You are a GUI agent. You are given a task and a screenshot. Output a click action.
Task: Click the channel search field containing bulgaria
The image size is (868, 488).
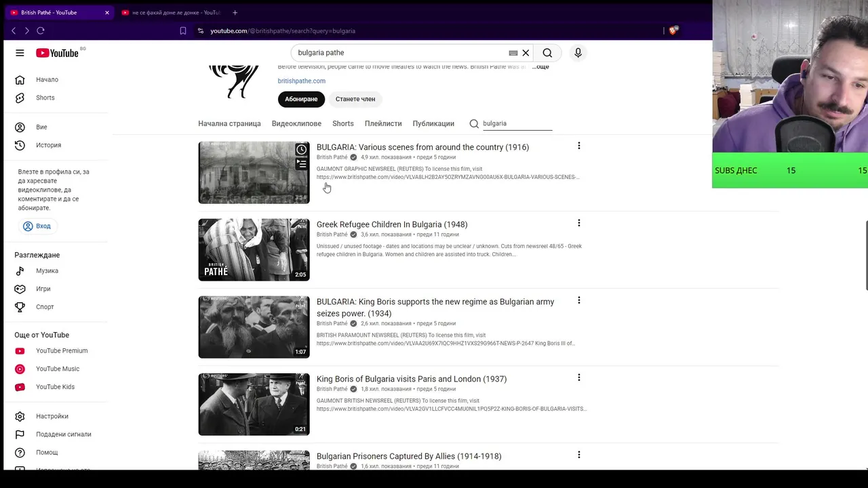(x=517, y=123)
